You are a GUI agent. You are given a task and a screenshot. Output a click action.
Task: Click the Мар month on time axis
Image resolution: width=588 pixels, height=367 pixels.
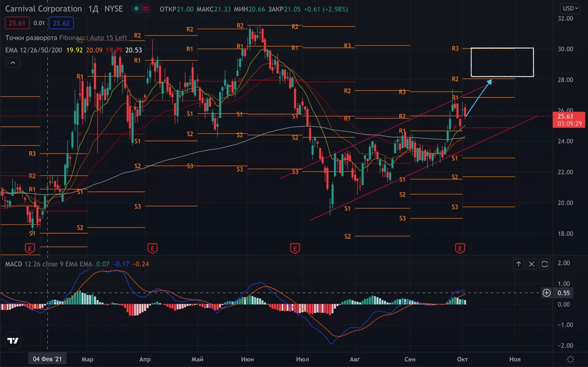[88, 359]
